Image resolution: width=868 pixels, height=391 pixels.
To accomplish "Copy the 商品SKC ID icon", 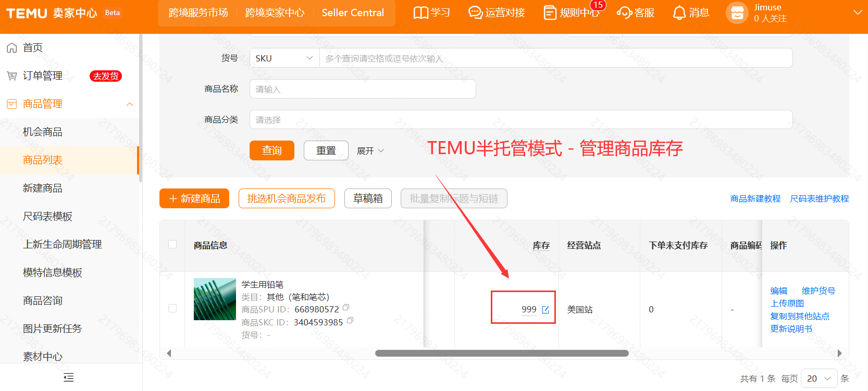I will 350,321.
